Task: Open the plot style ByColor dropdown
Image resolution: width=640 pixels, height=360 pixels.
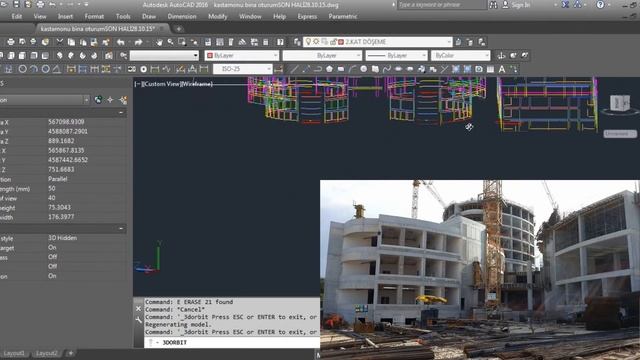Action: [460, 56]
